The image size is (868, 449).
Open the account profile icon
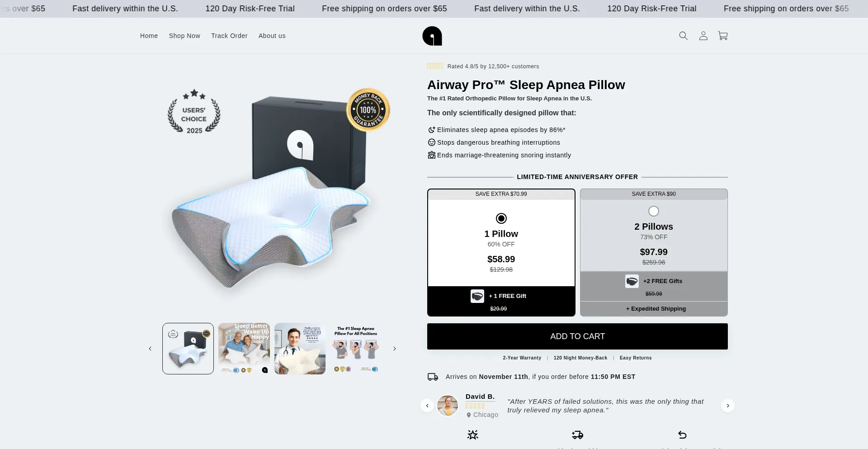click(703, 36)
